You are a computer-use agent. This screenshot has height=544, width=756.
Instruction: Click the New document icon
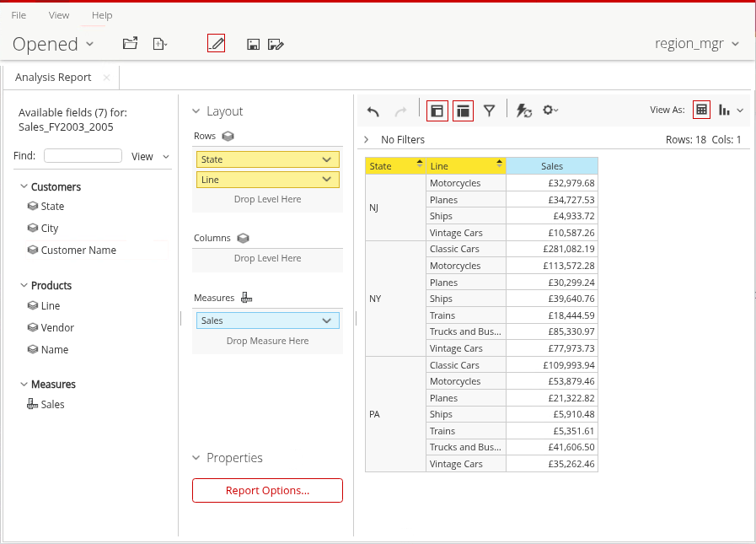tap(159, 44)
